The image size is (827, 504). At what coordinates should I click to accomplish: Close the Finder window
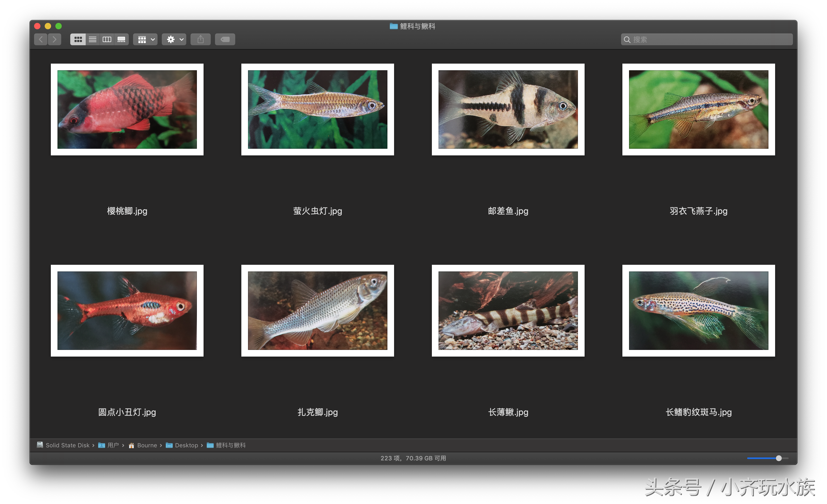(38, 26)
